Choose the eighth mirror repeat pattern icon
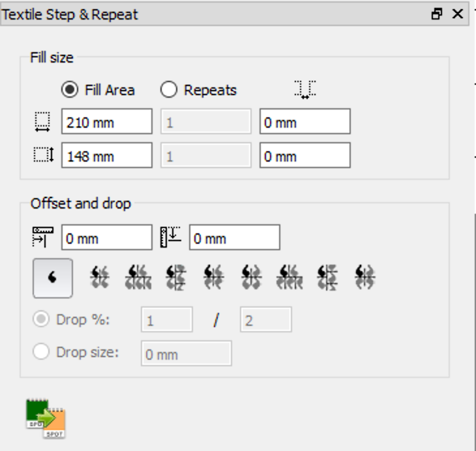 coord(327,278)
